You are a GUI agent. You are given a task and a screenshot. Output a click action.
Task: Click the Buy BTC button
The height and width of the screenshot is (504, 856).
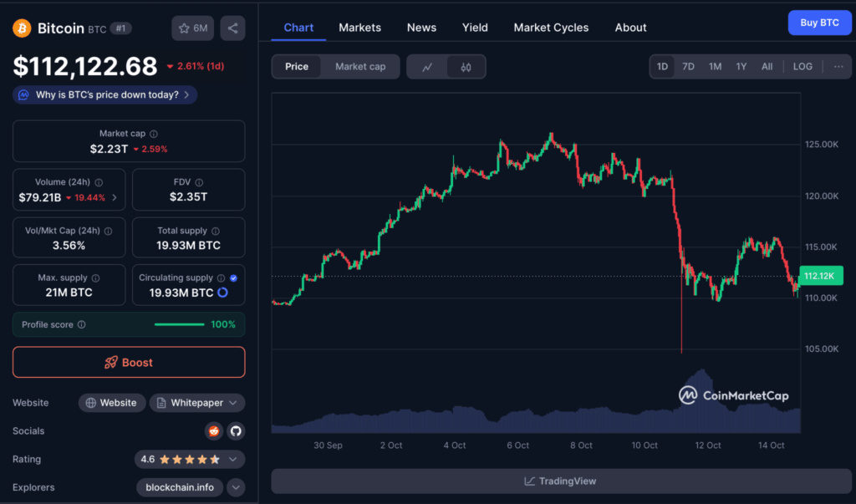point(819,23)
